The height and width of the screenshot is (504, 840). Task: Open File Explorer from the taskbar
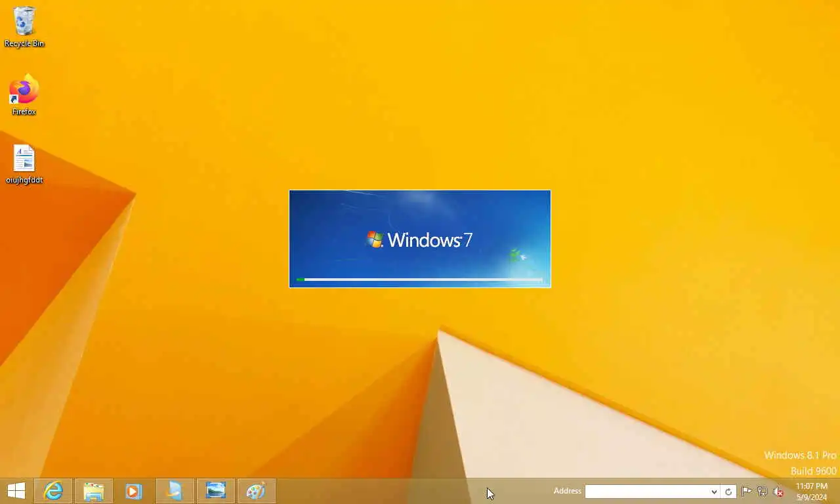pos(94,491)
